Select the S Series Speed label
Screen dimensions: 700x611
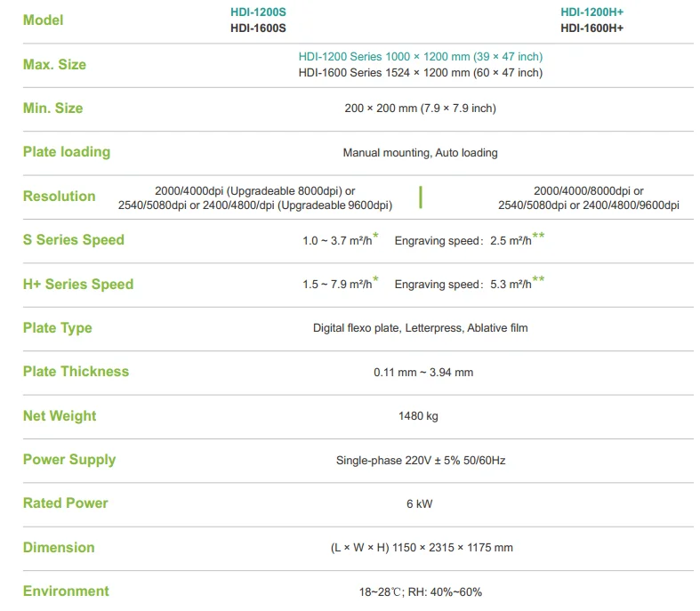(x=74, y=240)
